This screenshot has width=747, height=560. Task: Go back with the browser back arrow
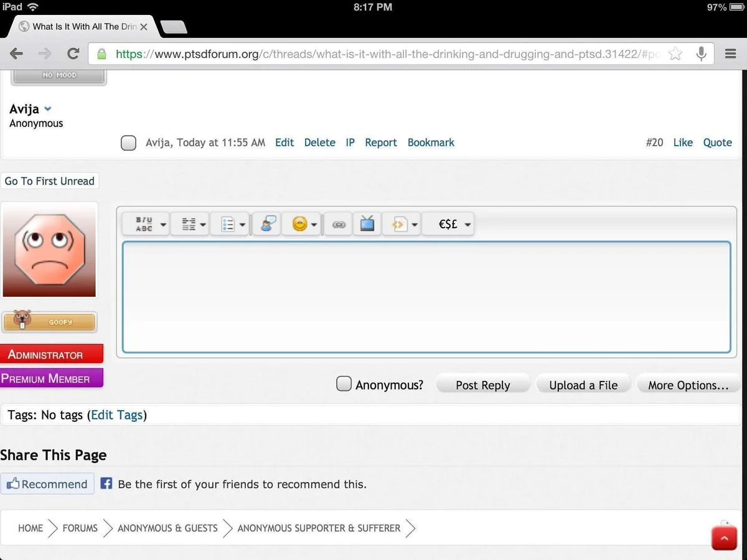click(17, 54)
